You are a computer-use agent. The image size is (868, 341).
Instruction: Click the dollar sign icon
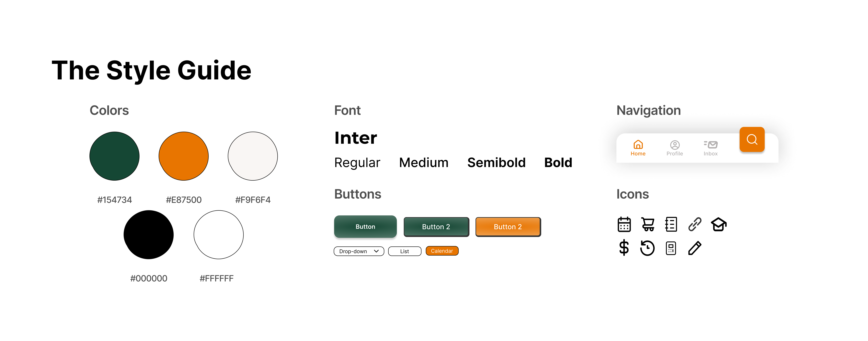(x=624, y=248)
